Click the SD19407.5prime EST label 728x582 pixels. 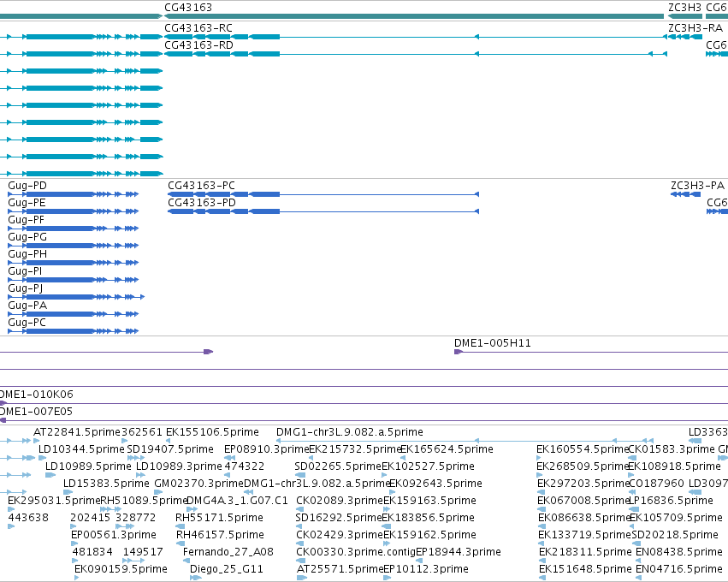point(170,449)
